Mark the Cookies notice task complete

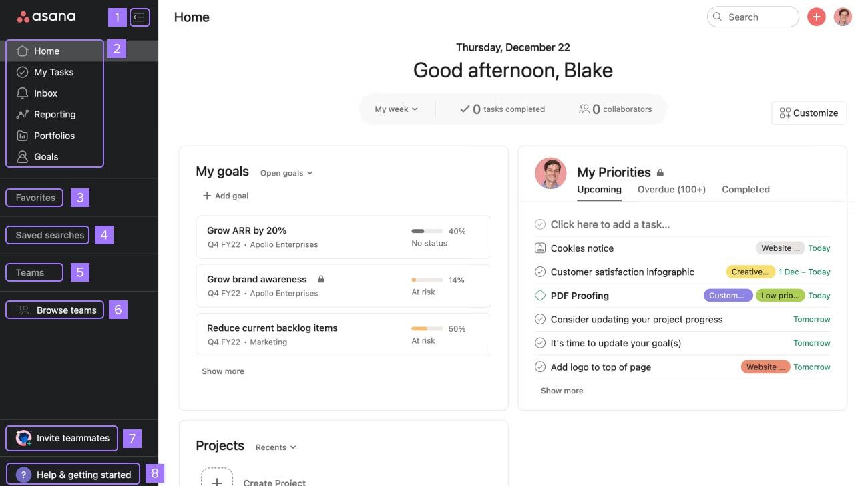click(539, 248)
